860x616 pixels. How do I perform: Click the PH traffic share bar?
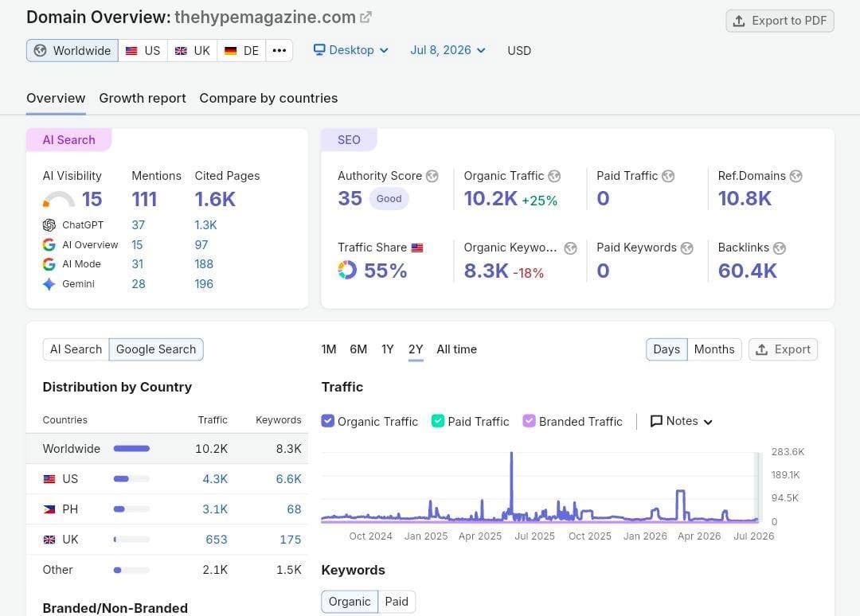(131, 509)
